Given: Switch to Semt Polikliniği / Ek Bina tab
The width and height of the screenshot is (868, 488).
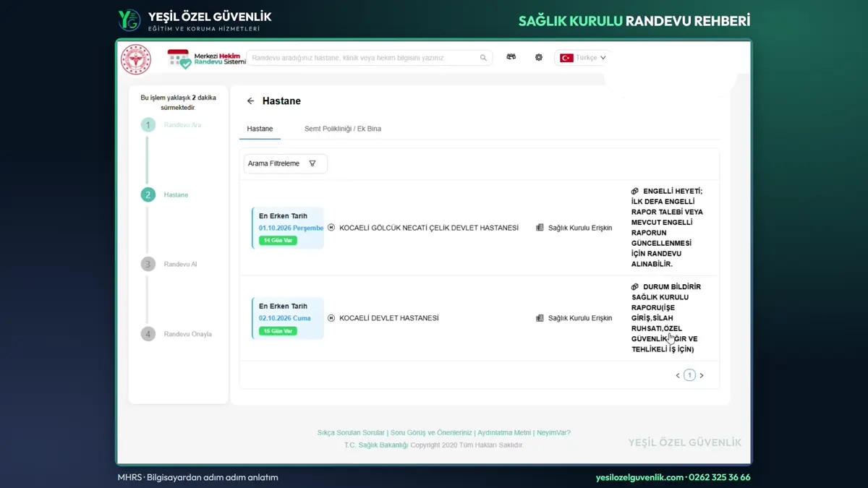Looking at the screenshot, I should coord(343,129).
